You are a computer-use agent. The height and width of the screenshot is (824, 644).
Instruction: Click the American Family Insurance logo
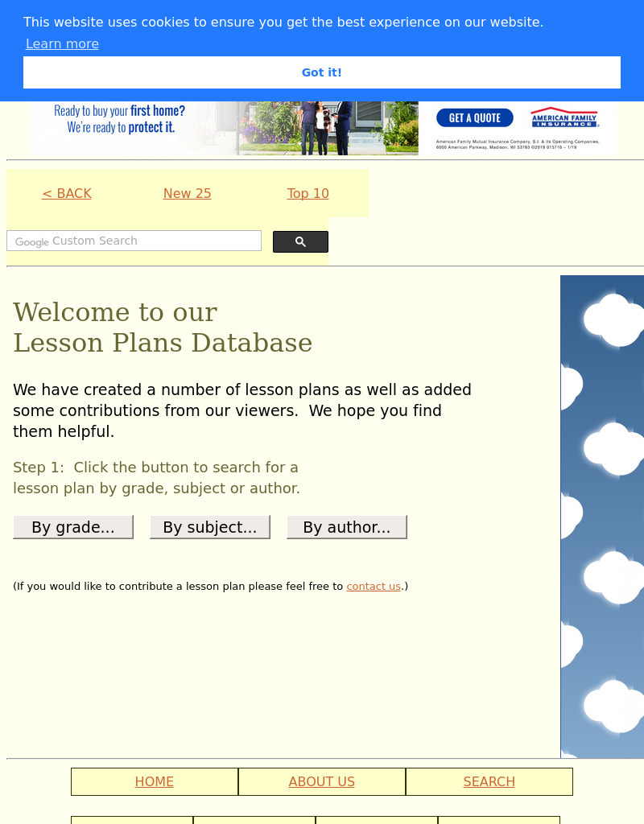click(563, 118)
